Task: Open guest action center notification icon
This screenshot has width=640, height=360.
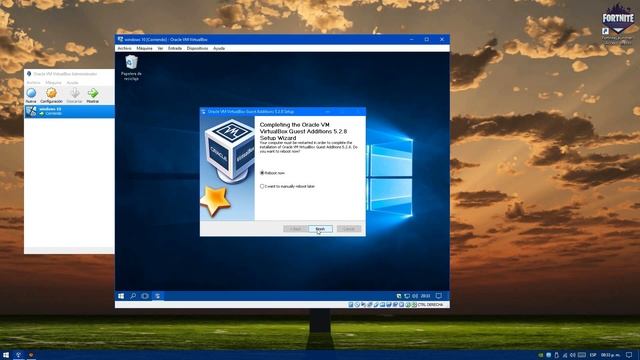Action: (439, 296)
